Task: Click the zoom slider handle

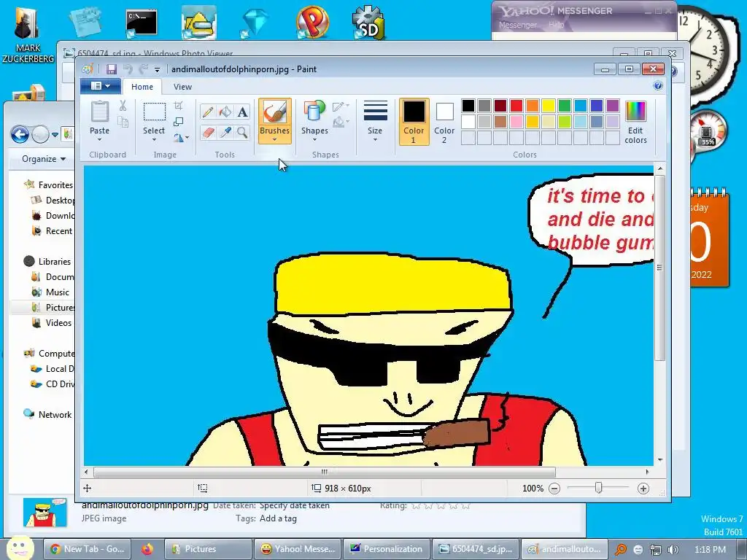Action: tap(598, 488)
